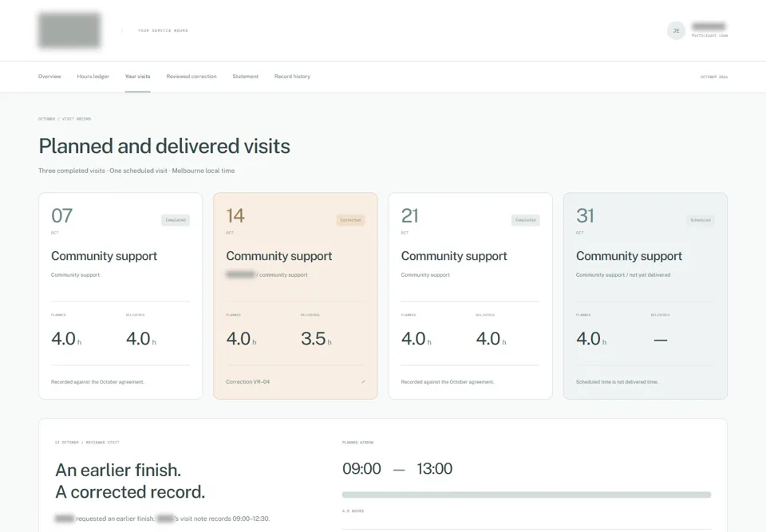Click the delivered 4.0 h on 21 Oct card
The width and height of the screenshot is (766, 532).
coord(491,338)
